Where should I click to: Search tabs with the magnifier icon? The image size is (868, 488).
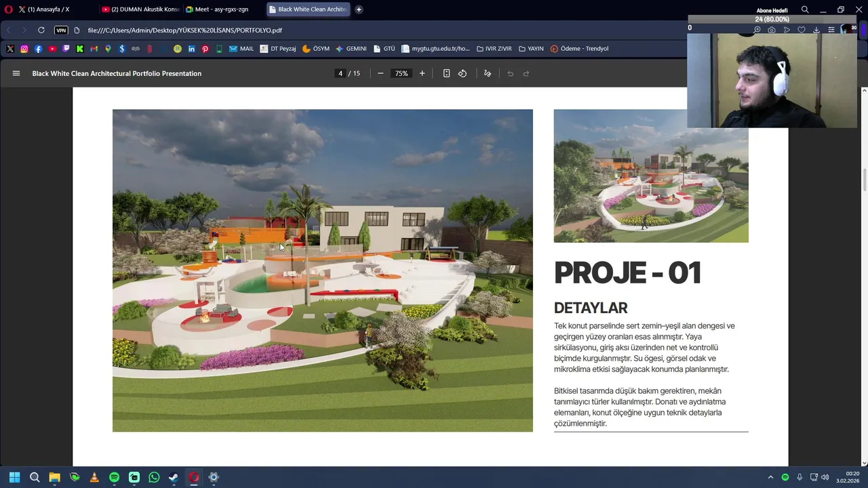805,9
